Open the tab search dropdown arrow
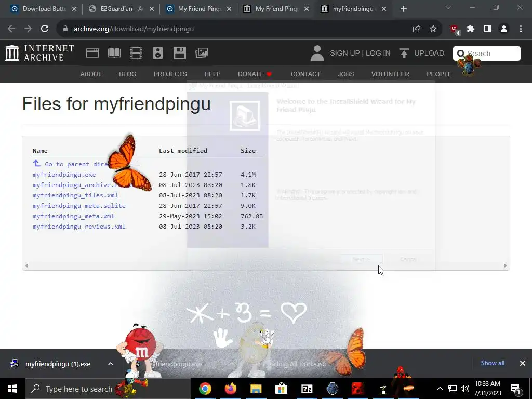532x399 pixels. tap(448, 8)
